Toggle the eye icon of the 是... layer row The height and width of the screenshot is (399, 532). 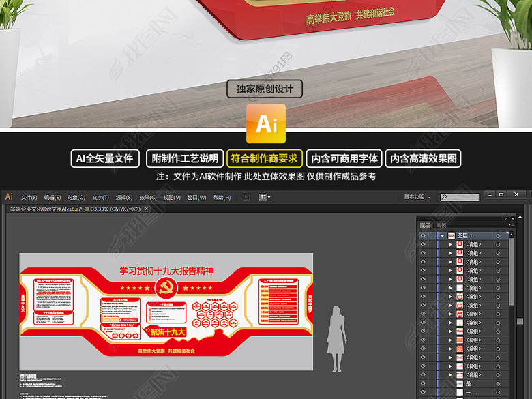[423, 384]
